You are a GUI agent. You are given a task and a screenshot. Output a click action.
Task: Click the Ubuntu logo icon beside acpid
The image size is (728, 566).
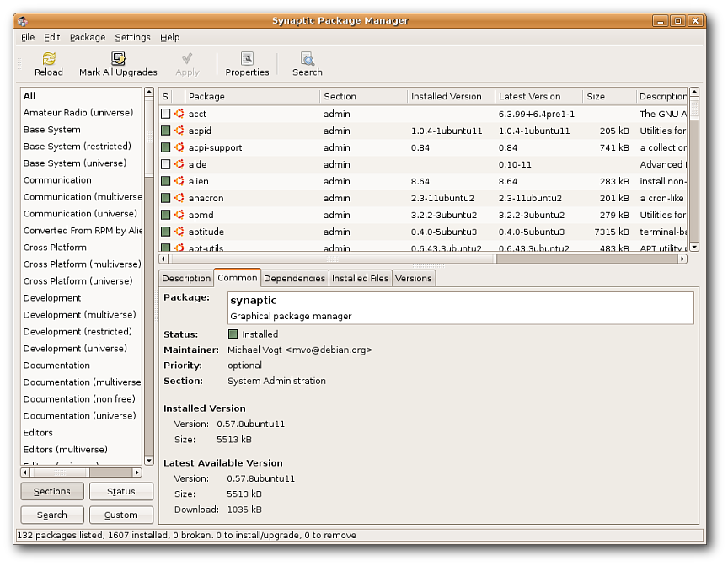pos(179,131)
